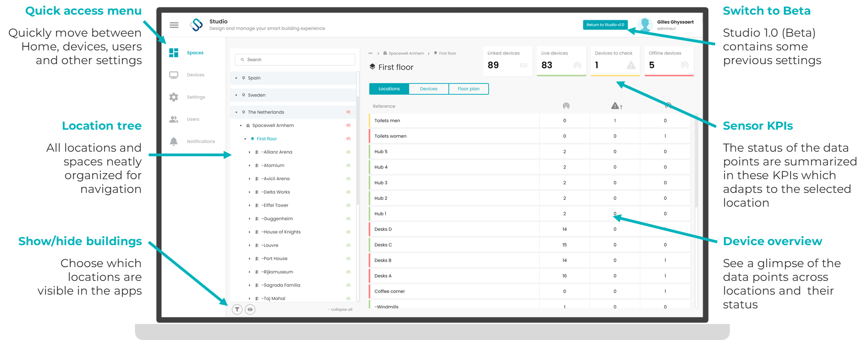
Task: Expand the Spain location node
Action: point(236,78)
